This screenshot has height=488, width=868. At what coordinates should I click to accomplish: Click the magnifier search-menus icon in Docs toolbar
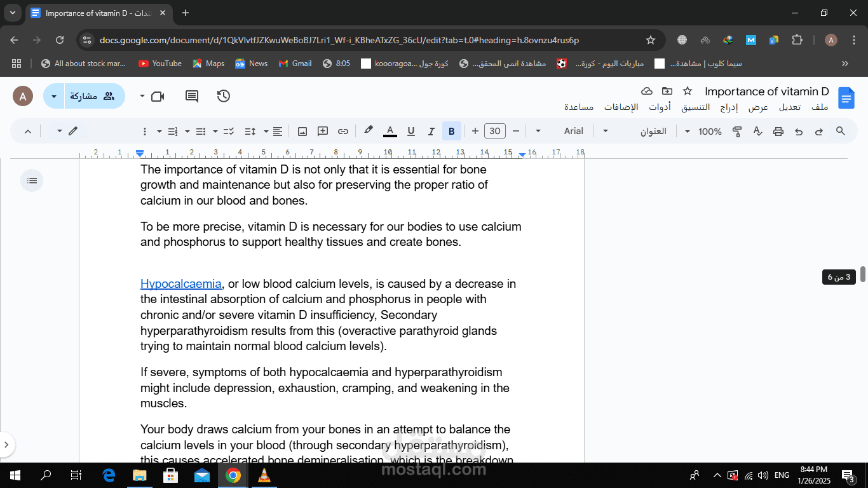tap(840, 131)
